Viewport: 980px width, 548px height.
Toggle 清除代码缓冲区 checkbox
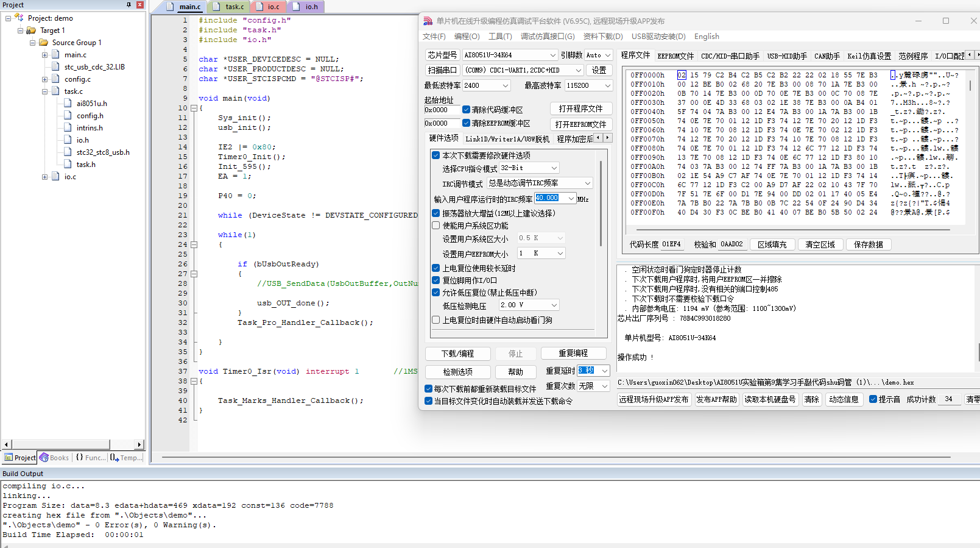tap(466, 110)
